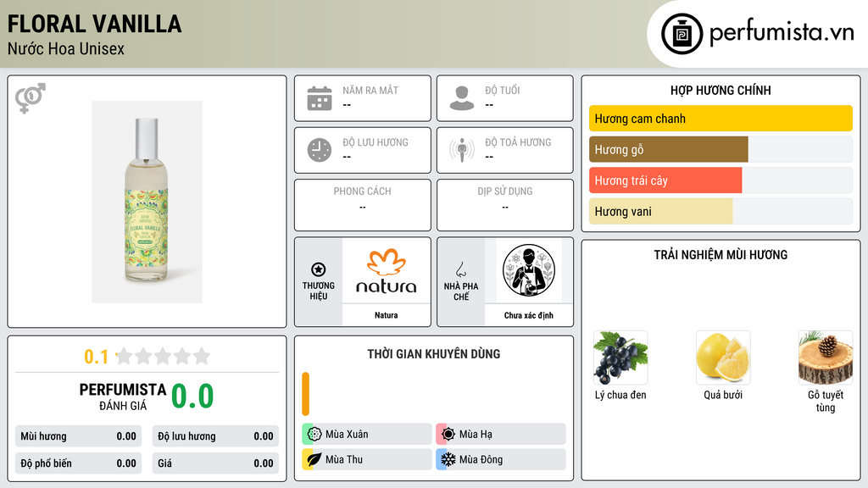Click the sun icon next to Mùa Hạ
868x488 pixels.
pyautogui.click(x=448, y=435)
